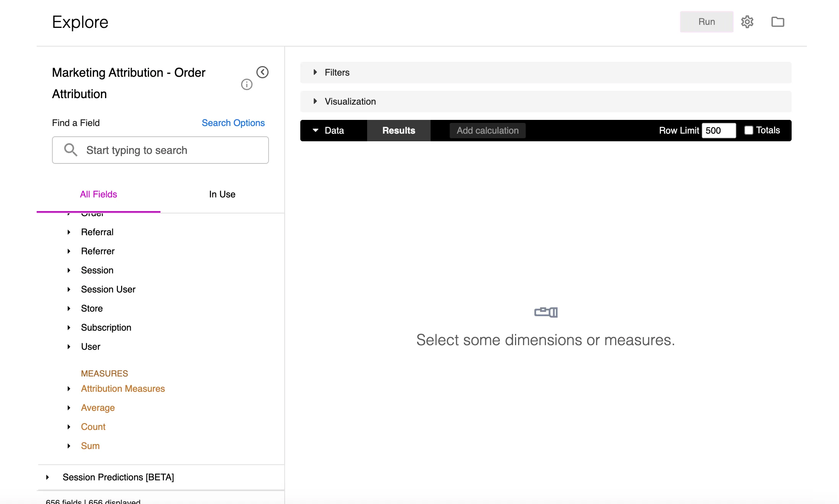This screenshot has height=504, width=839.
Task: Expand the Filters section
Action: [546, 73]
